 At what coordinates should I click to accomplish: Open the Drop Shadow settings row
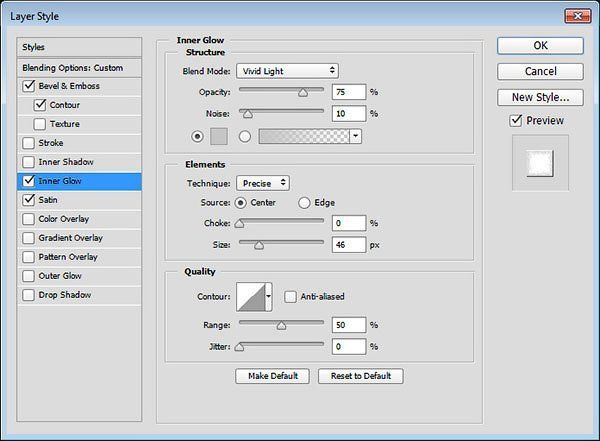(x=79, y=295)
